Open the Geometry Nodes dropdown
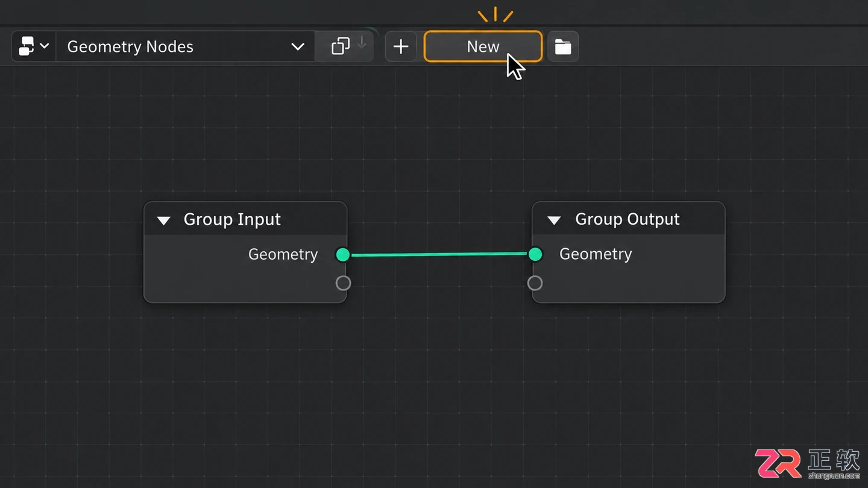 pyautogui.click(x=185, y=46)
